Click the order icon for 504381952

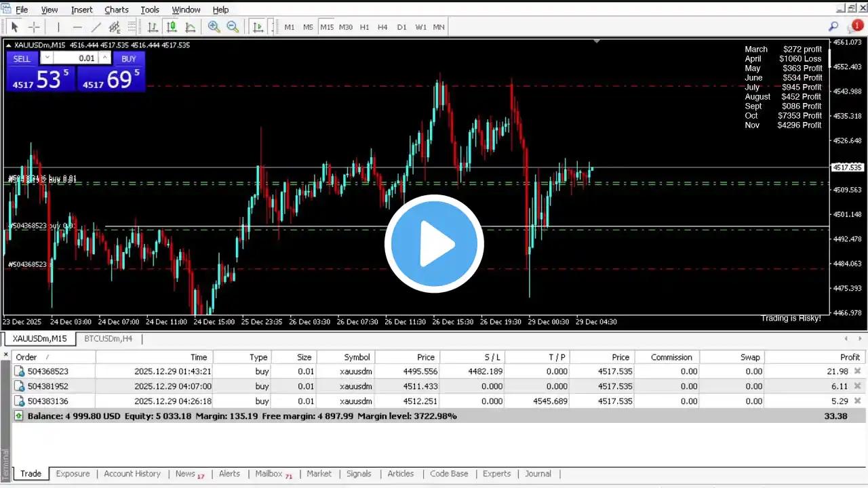(19, 386)
